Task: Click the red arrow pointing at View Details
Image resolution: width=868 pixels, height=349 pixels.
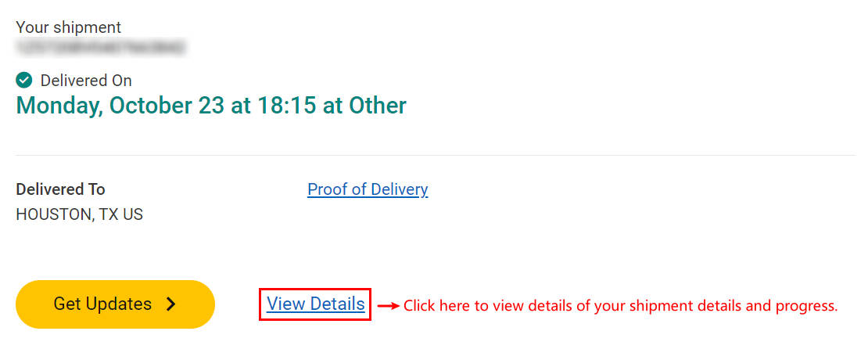Action: [x=389, y=305]
